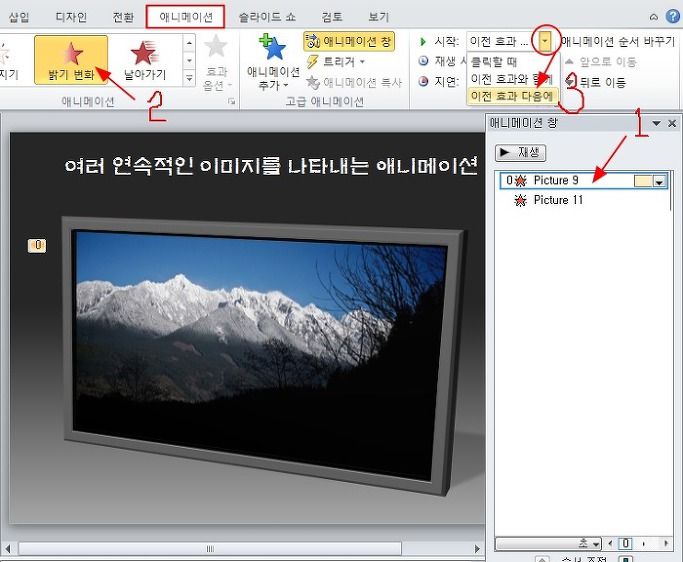Click slide horizontal scrollbar right arrow
The image size is (683, 562).
click(x=477, y=548)
